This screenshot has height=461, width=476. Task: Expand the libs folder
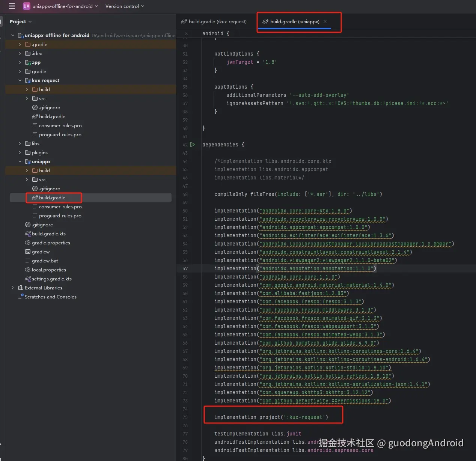pyautogui.click(x=20, y=143)
